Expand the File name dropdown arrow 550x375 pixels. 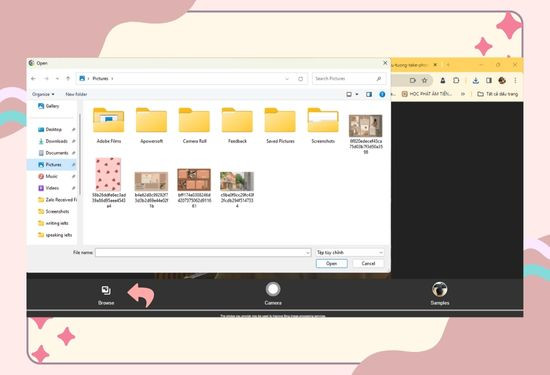(308, 253)
